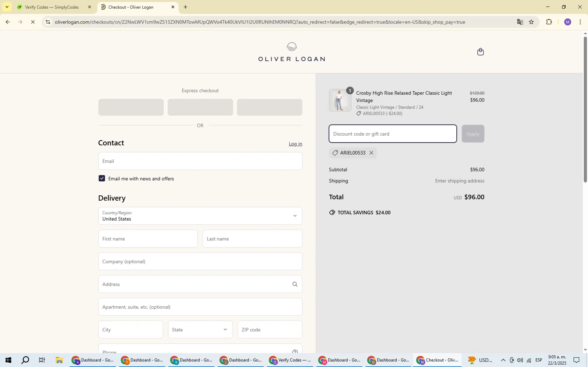The image size is (588, 367).
Task: Expand the Country/Region dropdown
Action: 200,216
